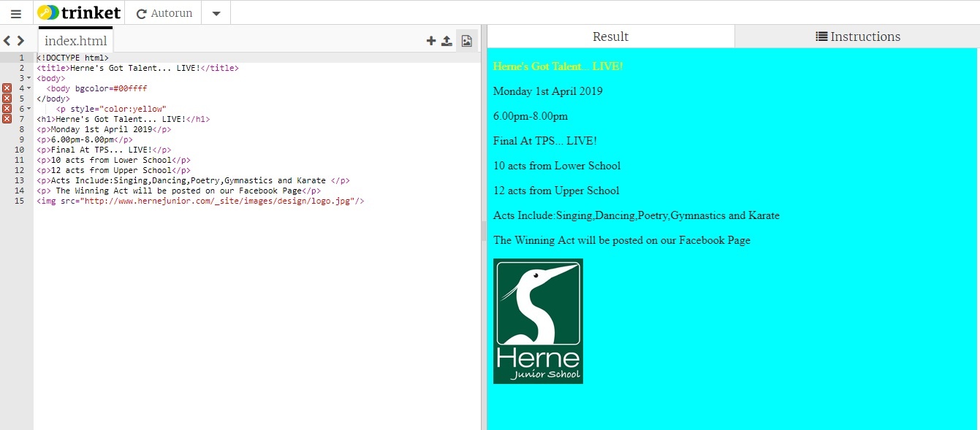Click the style="color:yellow" code line
The height and width of the screenshot is (430, 980).
111,109
